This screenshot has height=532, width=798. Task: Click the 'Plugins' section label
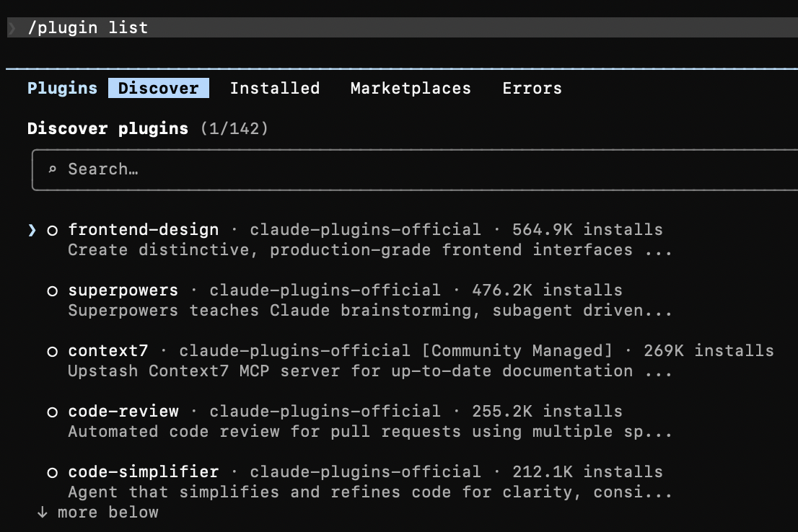[x=62, y=88]
